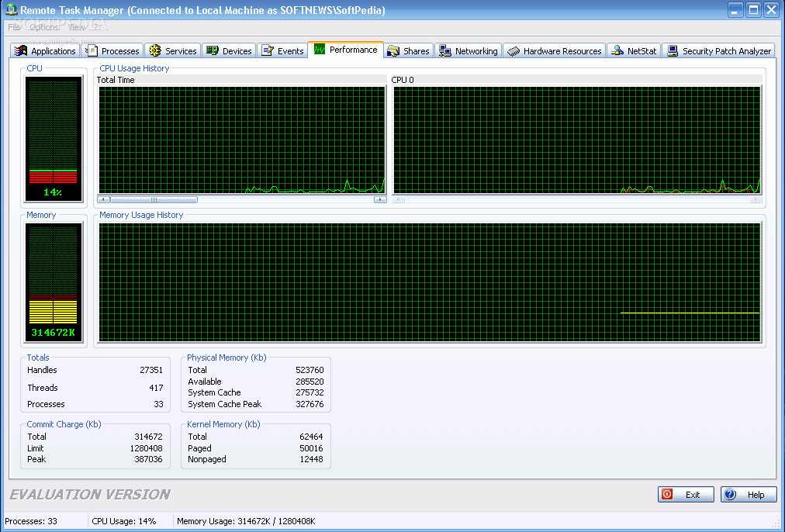Viewport: 785px width, 532px height.
Task: Click the Total Time scrollbar thumb
Action: [154, 199]
